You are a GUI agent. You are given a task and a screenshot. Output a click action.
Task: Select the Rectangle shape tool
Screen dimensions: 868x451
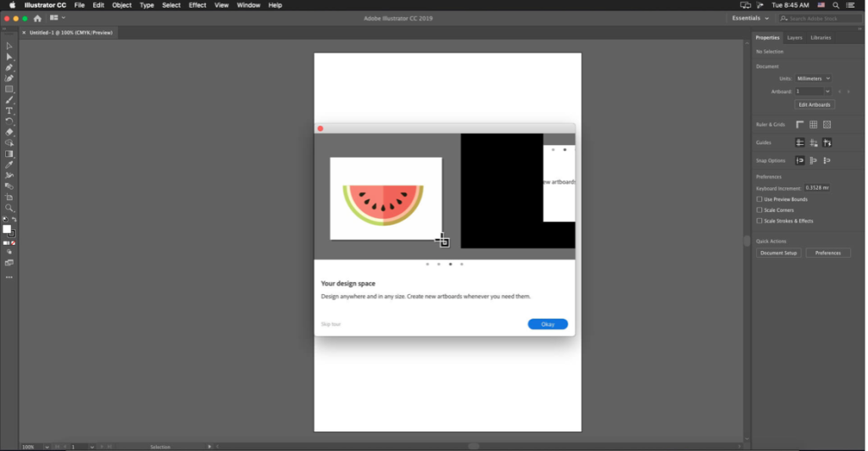coord(8,89)
